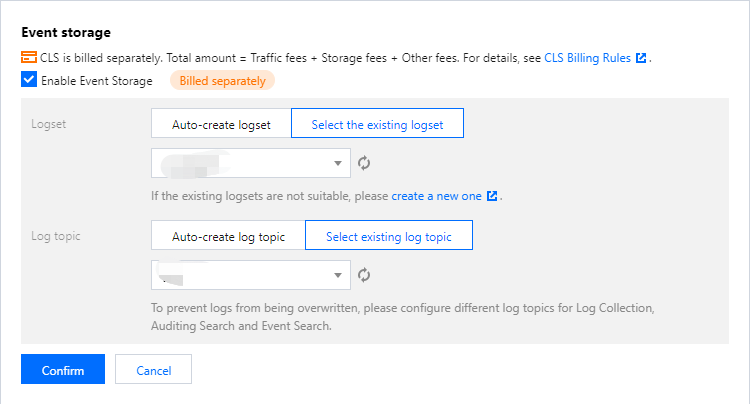Choose Auto-create logset option
The width and height of the screenshot is (752, 404).
[x=221, y=125]
